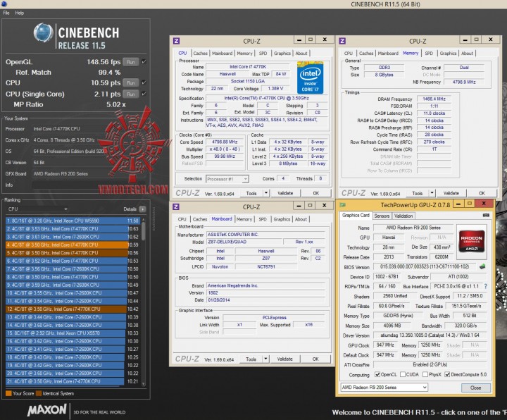507x420 pixels.
Task: Toggle the CPU test checkbox
Action: pos(144,82)
